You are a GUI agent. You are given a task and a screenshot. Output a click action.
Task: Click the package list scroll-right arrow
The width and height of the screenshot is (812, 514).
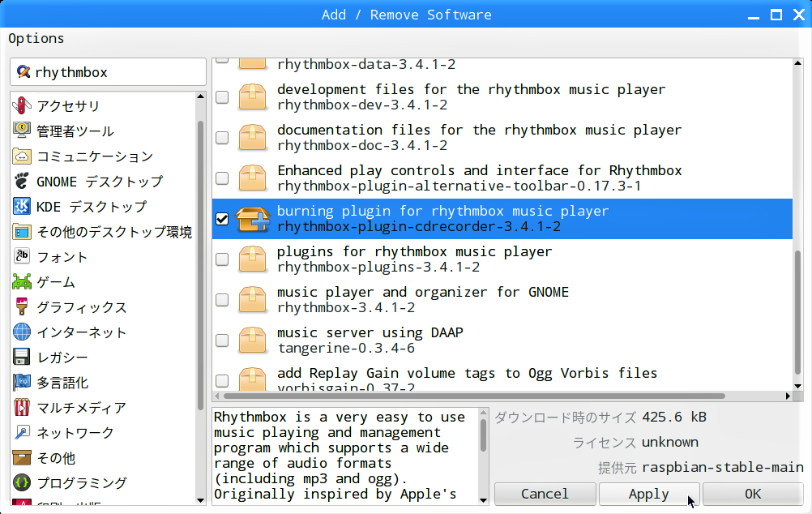pyautogui.click(x=788, y=396)
